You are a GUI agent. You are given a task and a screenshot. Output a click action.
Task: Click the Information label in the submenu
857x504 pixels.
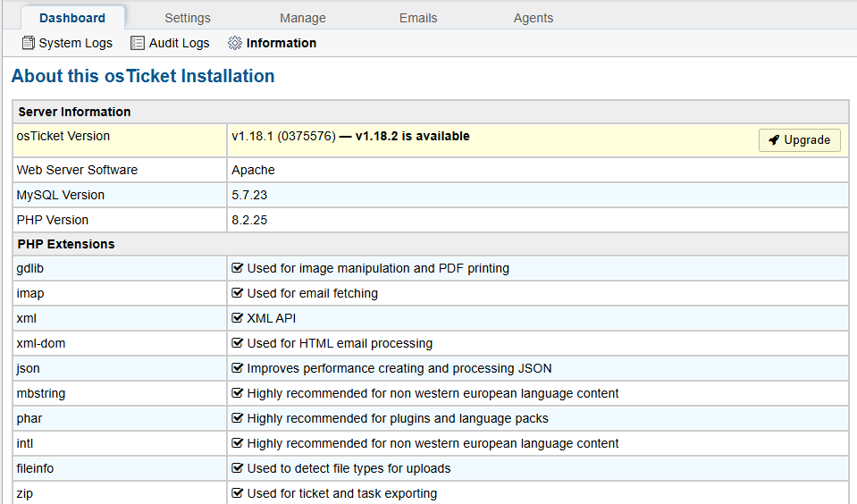pyautogui.click(x=281, y=43)
